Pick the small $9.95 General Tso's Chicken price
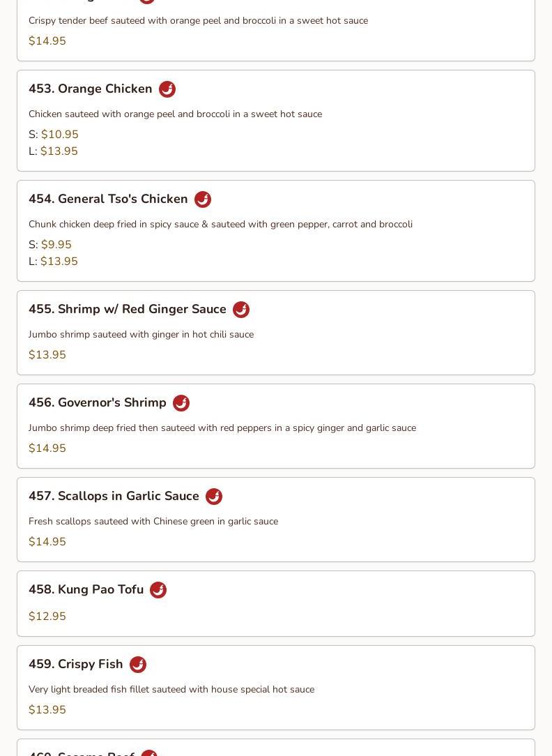 point(56,245)
